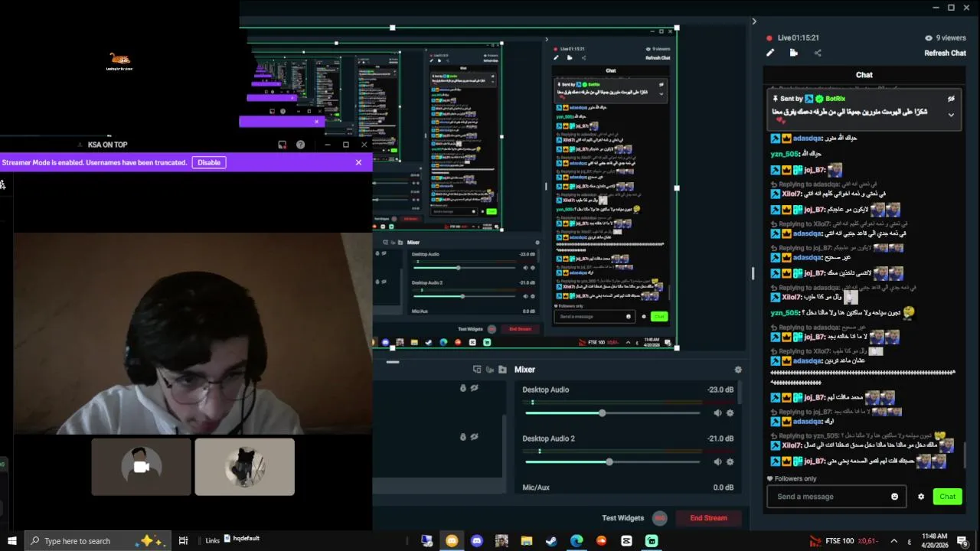Viewport: 980px width, 551px height.
Task: Disable Streamer Mode via Disable button
Action: (209, 162)
